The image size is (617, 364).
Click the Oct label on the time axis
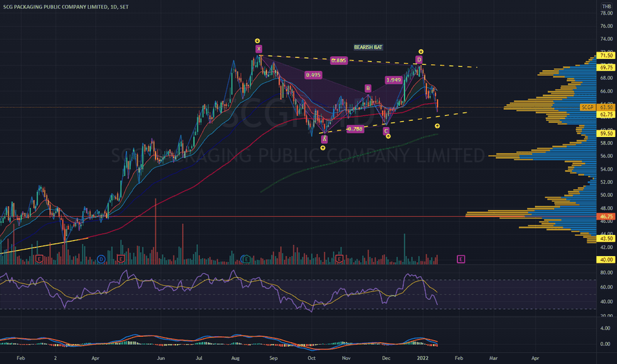[311, 358]
